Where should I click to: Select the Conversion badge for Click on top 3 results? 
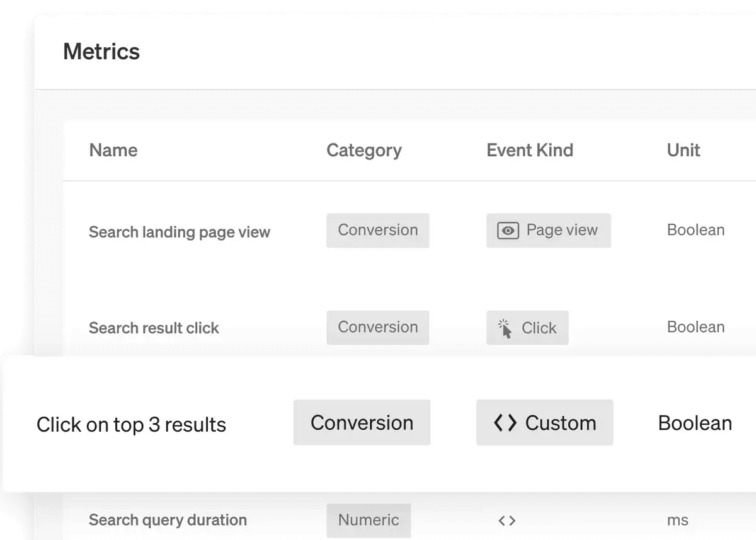[x=362, y=423]
